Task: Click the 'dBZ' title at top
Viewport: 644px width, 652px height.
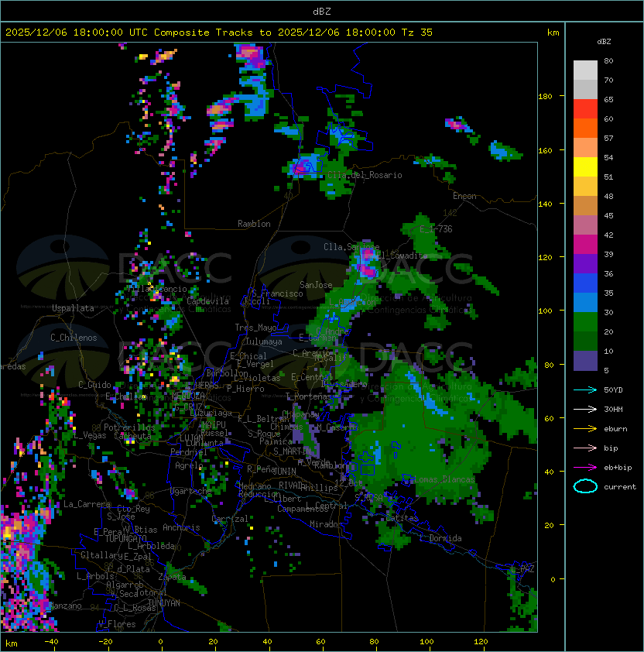Action: [322, 11]
